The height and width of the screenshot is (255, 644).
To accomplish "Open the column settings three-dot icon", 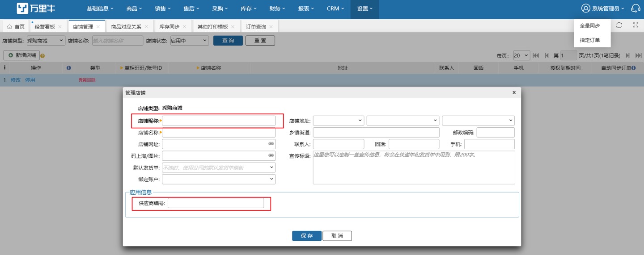I will (4, 68).
